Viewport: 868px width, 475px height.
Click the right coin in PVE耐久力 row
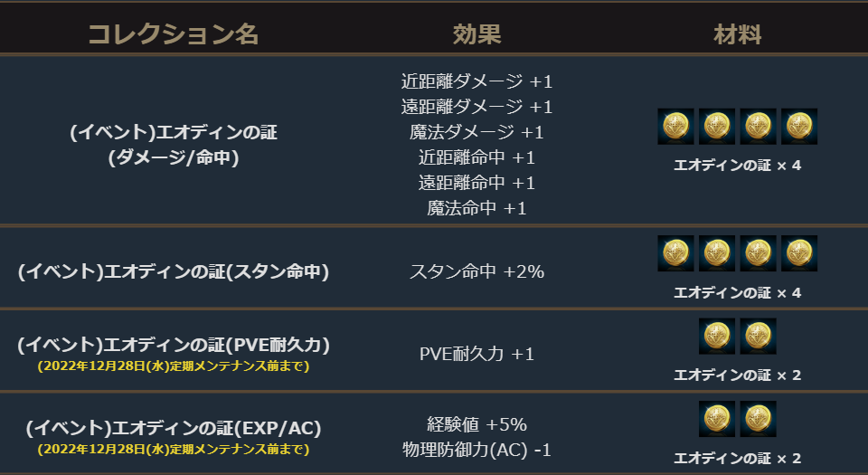coord(758,337)
